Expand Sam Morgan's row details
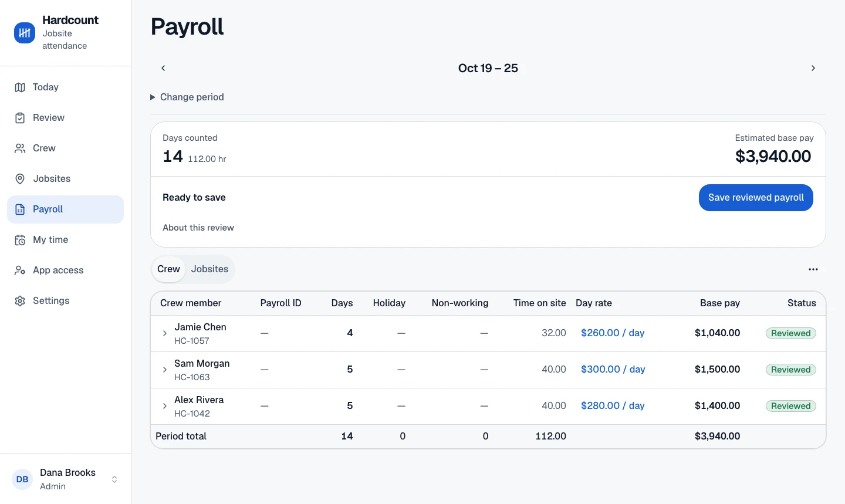845x504 pixels. click(165, 370)
